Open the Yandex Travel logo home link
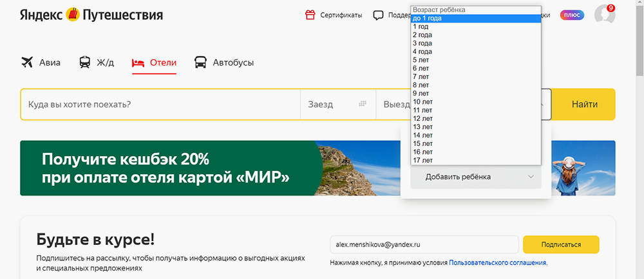 (x=91, y=15)
